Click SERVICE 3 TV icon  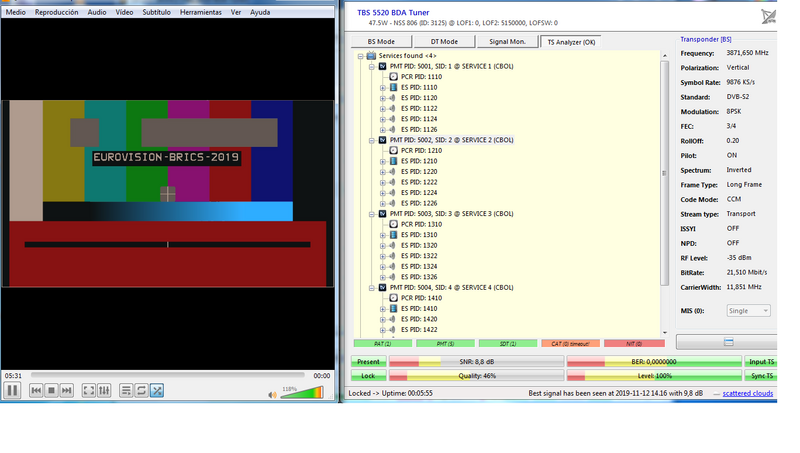point(382,214)
